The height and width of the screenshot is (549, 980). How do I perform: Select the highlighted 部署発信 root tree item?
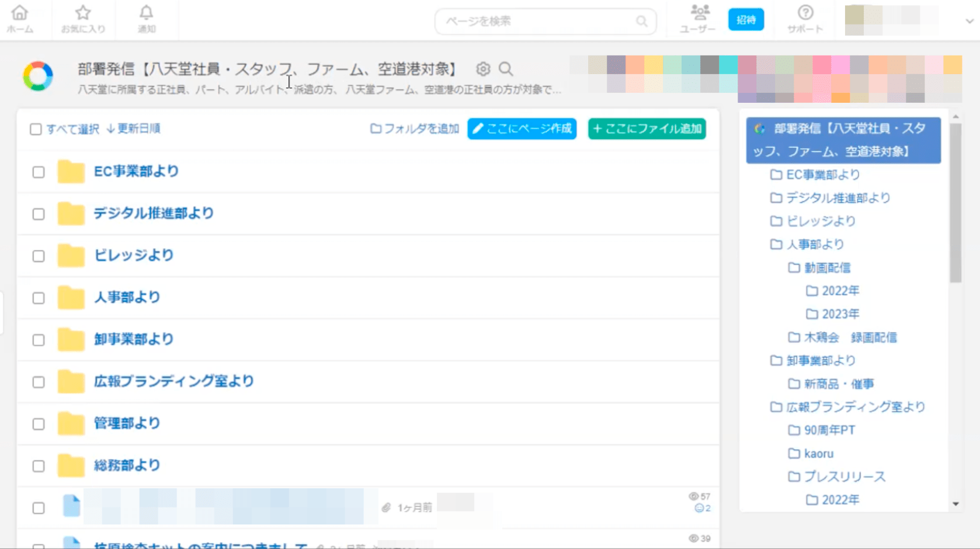click(x=843, y=140)
